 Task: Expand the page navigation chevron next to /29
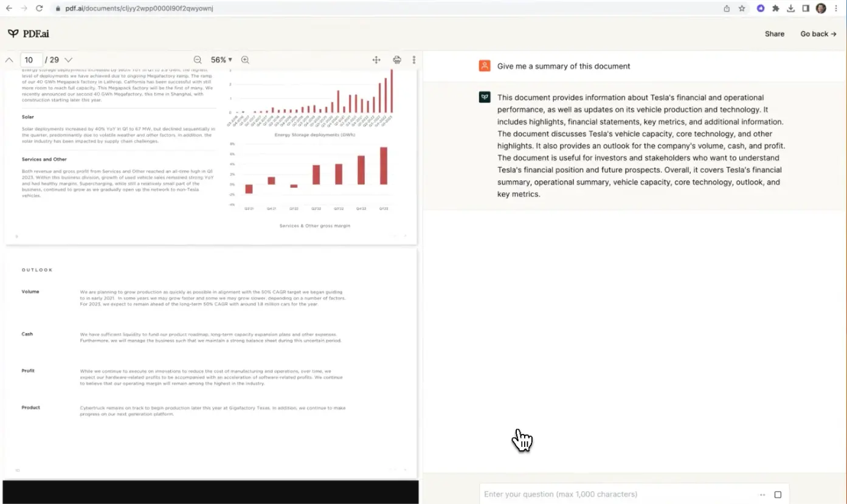click(x=68, y=60)
